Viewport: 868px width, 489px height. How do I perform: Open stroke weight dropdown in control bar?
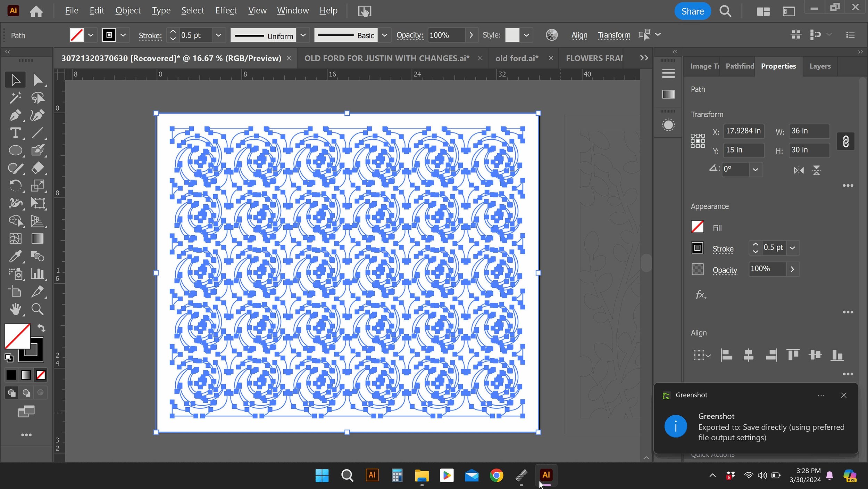(x=219, y=35)
